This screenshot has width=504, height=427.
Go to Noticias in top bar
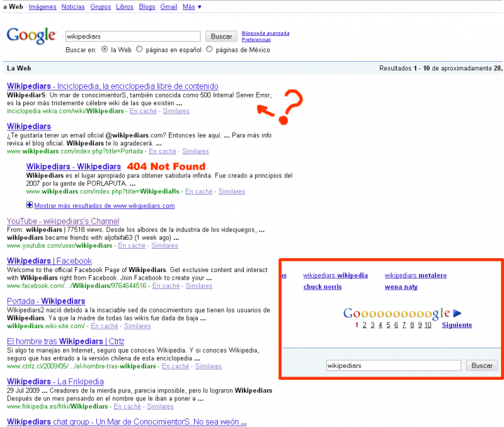tap(74, 7)
